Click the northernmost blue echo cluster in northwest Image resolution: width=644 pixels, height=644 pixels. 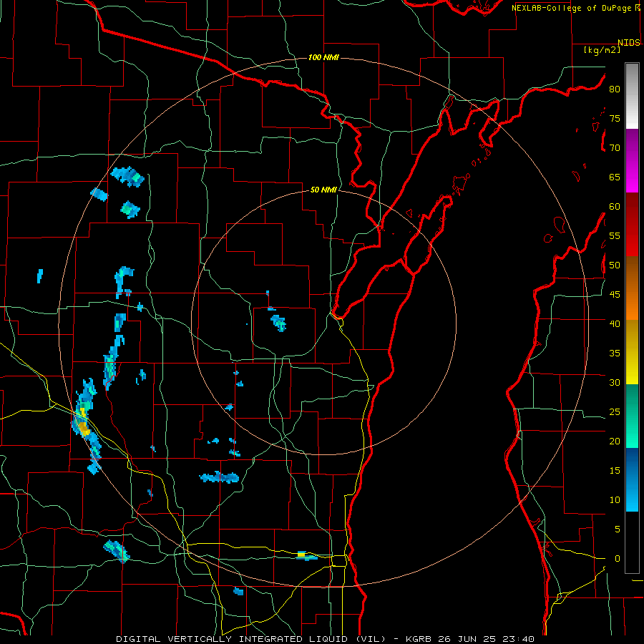(x=128, y=176)
